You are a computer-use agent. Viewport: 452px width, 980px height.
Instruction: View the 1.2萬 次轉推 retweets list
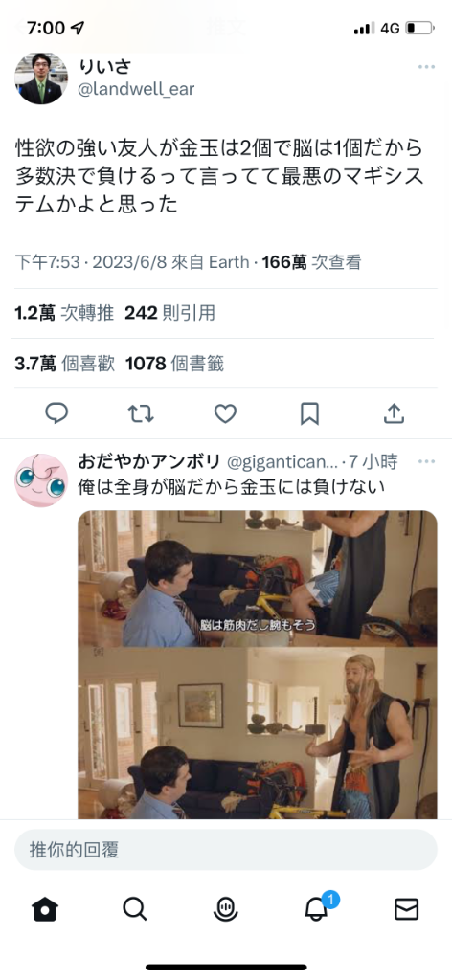pos(64,313)
